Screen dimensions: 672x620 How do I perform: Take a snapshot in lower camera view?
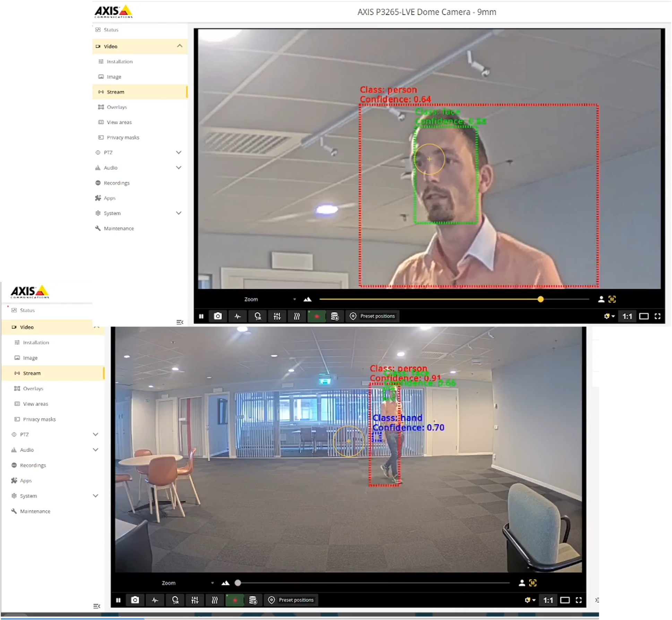pyautogui.click(x=135, y=601)
